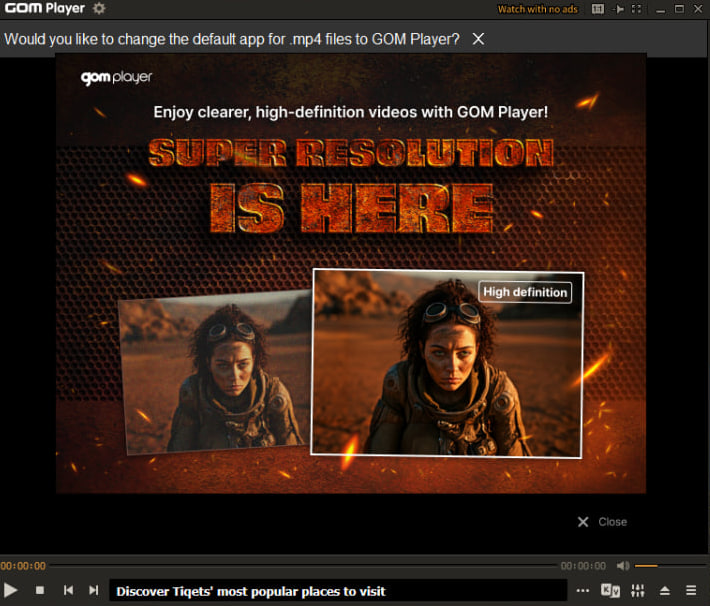The width and height of the screenshot is (710, 606).
Task: Click the gom player logo in the ad
Action: point(116,77)
